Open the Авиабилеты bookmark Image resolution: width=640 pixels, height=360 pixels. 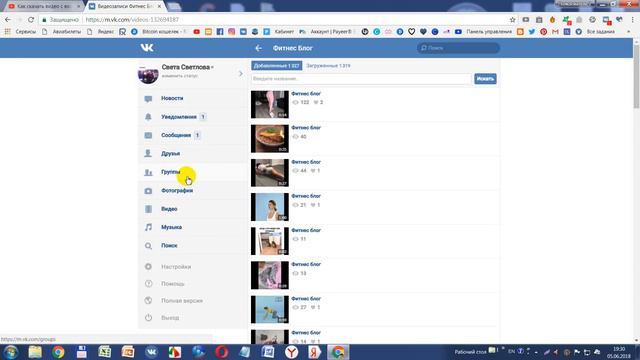pyautogui.click(x=61, y=31)
